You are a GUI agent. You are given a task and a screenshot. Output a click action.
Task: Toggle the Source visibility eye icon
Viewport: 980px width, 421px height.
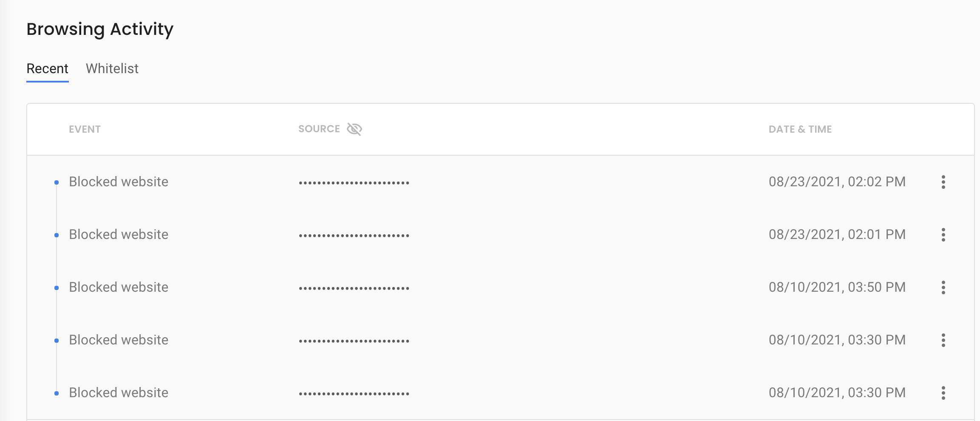point(354,129)
